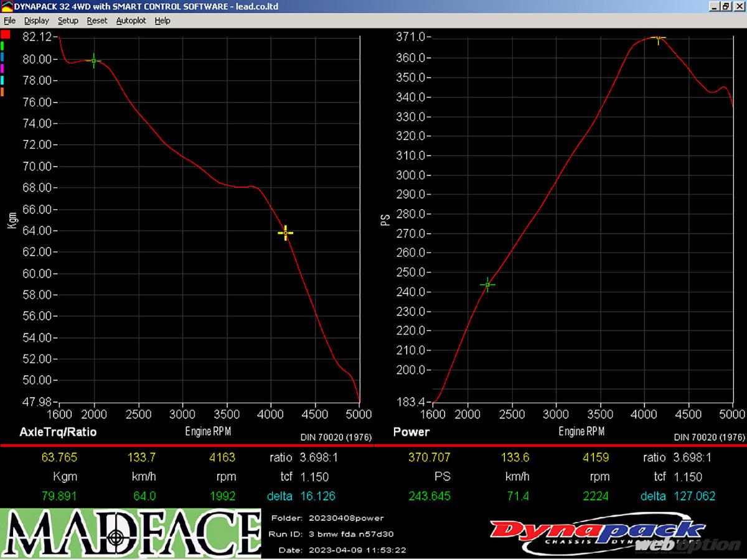Open the Setup menu
747x560 pixels.
[68, 21]
